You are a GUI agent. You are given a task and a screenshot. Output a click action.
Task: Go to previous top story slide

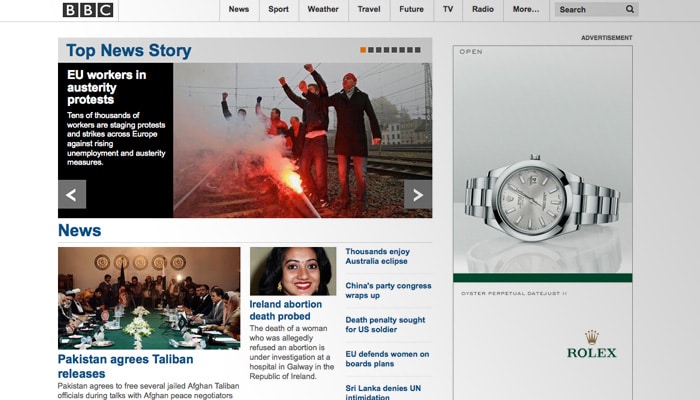coord(72,195)
